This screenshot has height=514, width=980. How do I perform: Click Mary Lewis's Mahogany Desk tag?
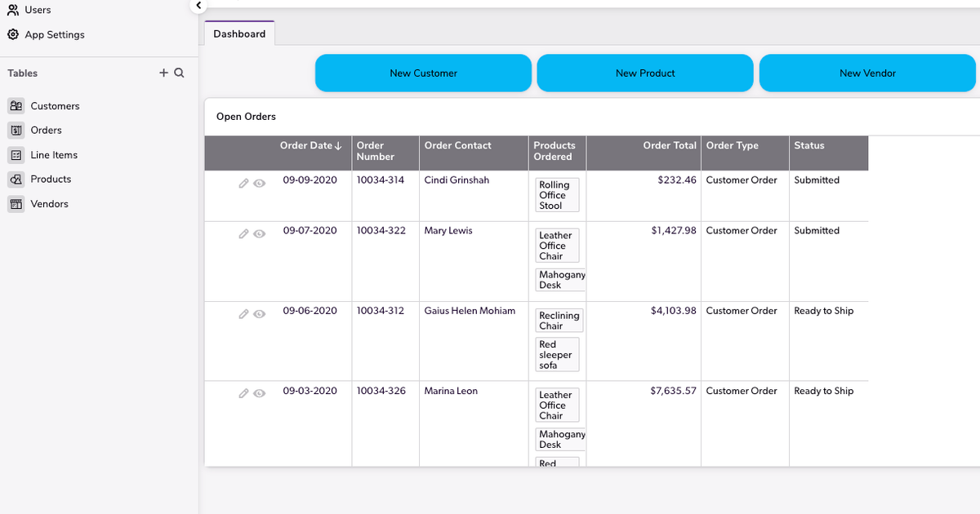(x=561, y=280)
